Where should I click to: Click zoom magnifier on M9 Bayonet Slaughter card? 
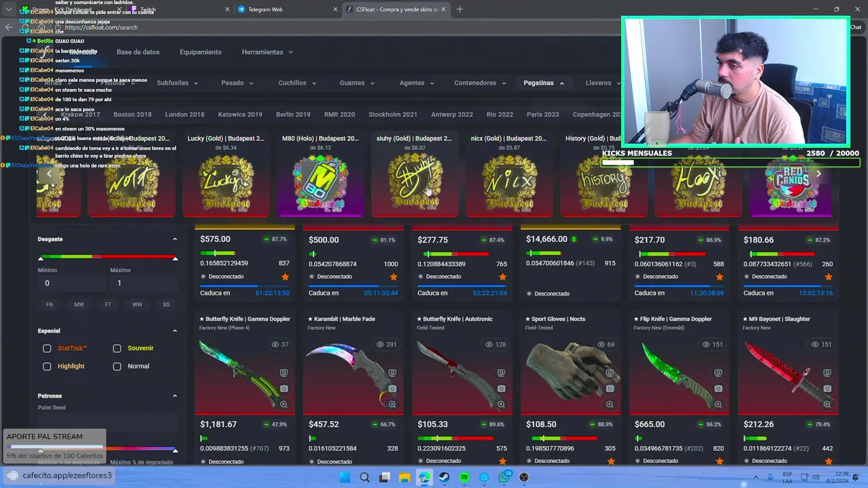click(x=827, y=405)
